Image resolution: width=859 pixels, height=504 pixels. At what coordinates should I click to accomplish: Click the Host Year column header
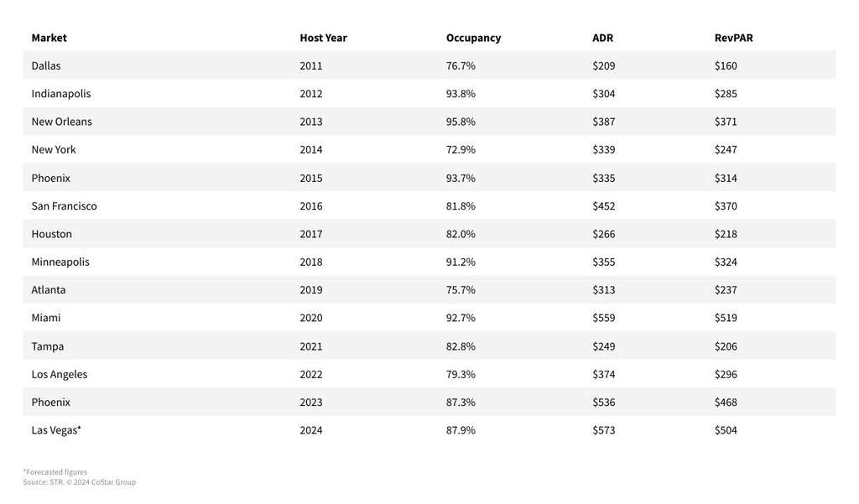[x=323, y=38]
